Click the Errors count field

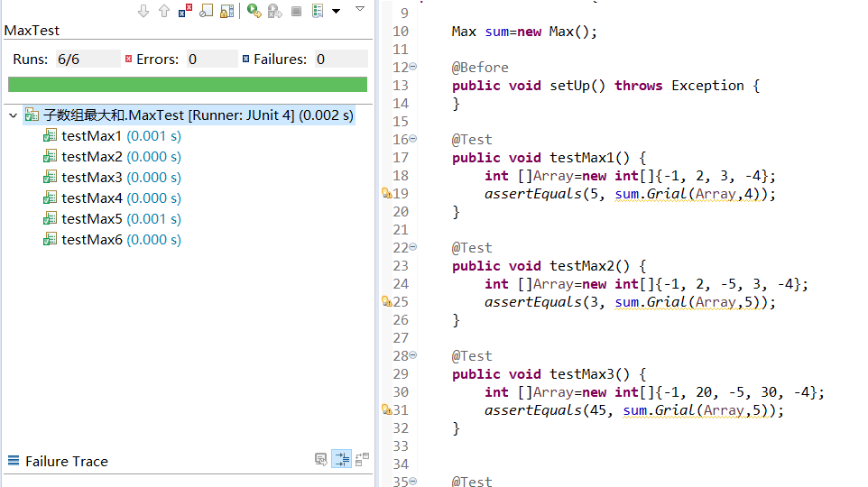click(211, 60)
